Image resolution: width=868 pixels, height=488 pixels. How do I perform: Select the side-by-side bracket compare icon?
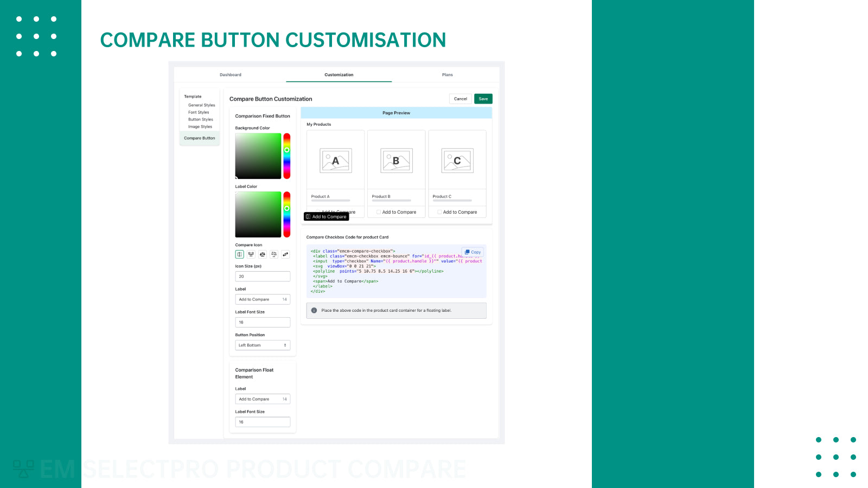tap(239, 254)
